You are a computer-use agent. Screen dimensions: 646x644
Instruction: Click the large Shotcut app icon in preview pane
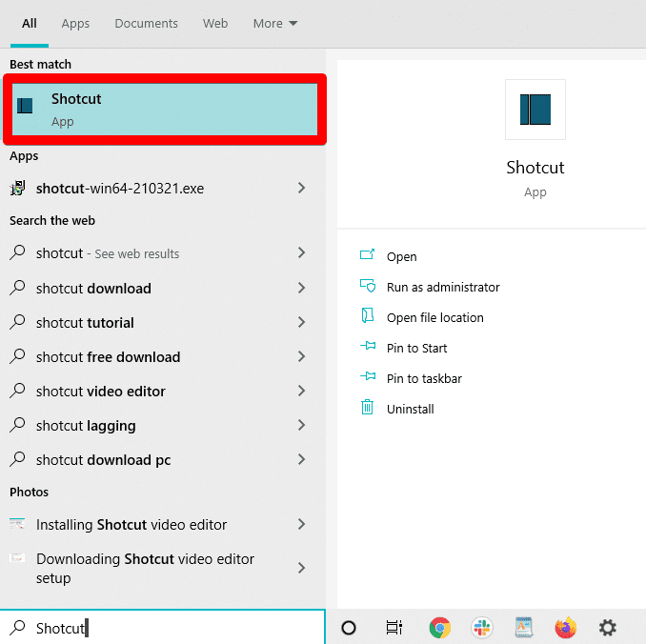(535, 110)
